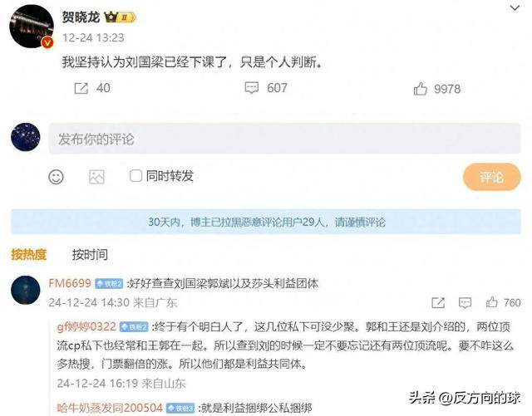Click FM6699's commenter avatar
This screenshot has height=416, width=532.
coord(26,290)
